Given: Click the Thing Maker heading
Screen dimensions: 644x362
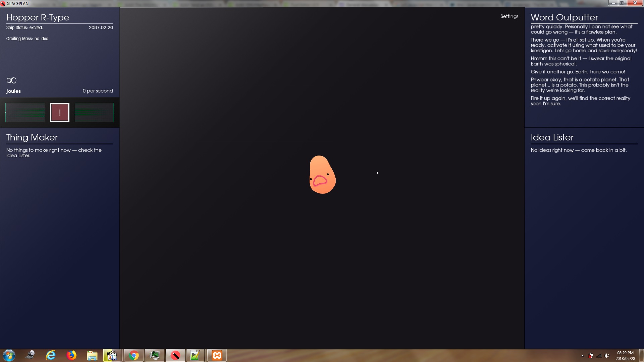Looking at the screenshot, I should point(32,137).
